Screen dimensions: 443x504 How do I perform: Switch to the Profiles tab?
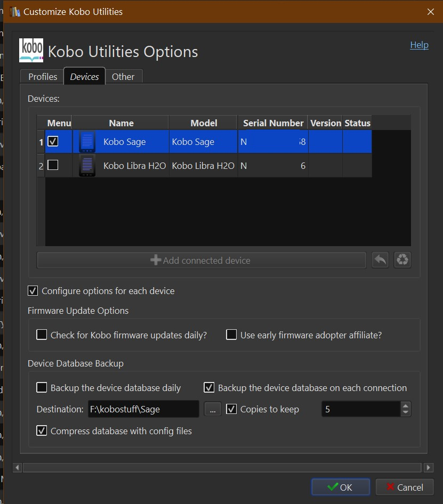(x=43, y=77)
